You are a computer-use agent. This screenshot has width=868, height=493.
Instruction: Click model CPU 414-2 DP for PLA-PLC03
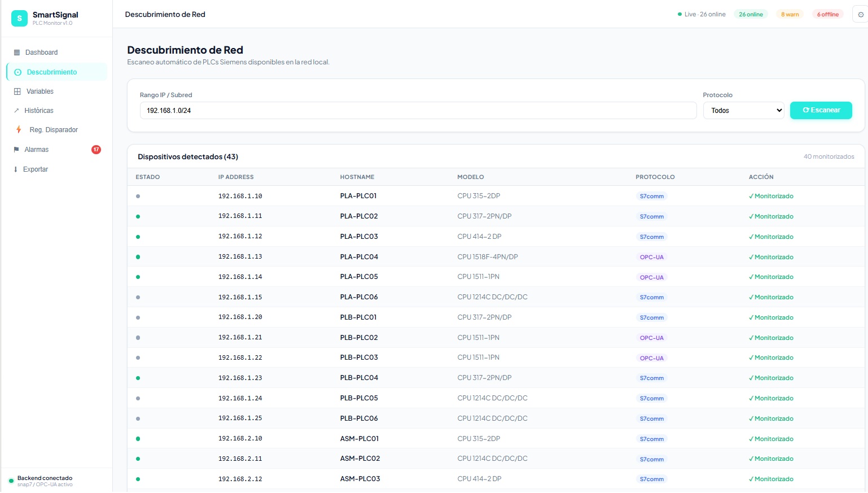coord(479,237)
